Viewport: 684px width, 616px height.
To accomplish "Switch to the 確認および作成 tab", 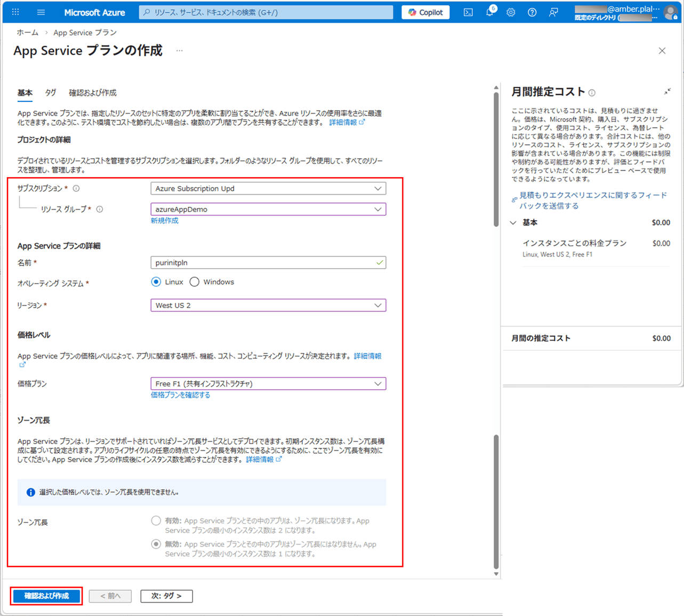I will click(93, 93).
